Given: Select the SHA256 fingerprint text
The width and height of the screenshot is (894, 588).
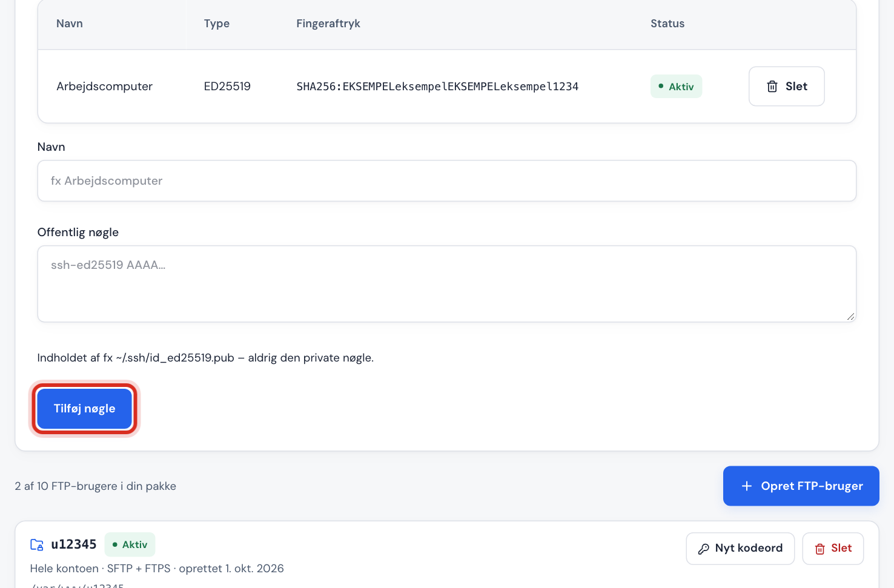Looking at the screenshot, I should (x=437, y=87).
